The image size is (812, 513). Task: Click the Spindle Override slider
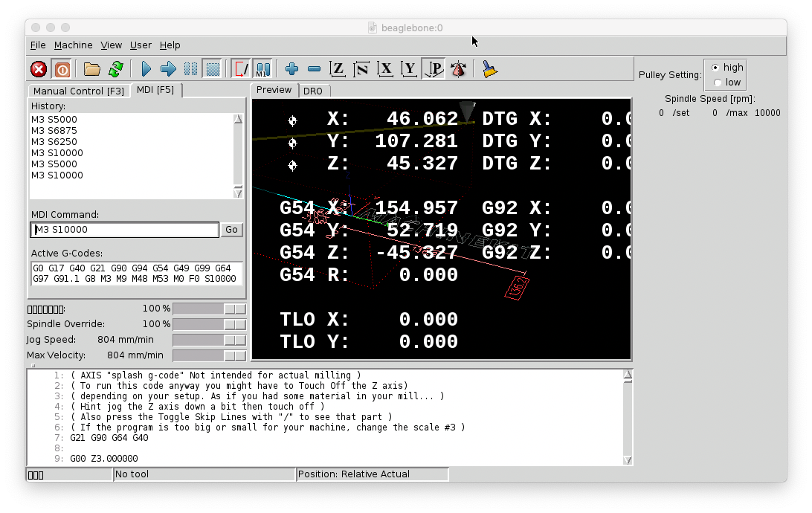(209, 324)
